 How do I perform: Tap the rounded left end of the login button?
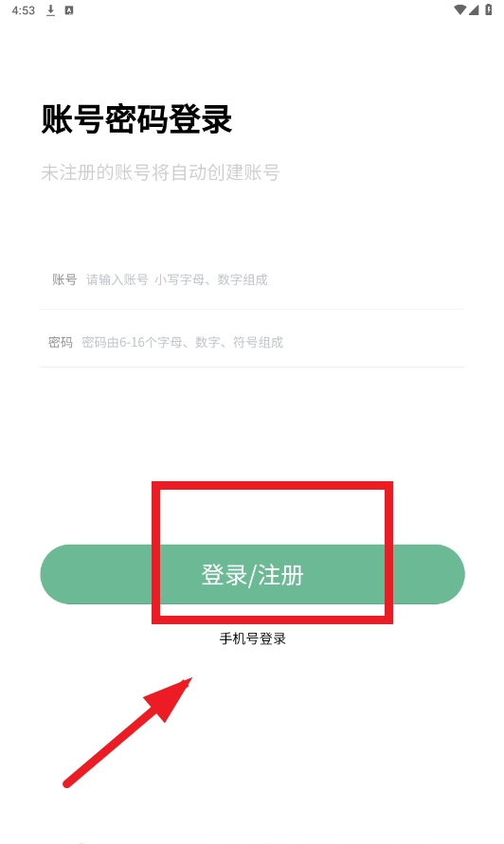coord(62,574)
